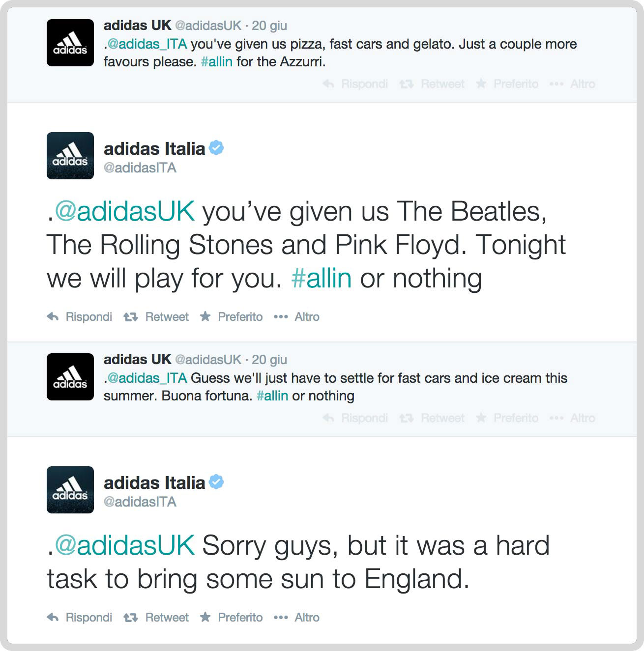Click the retweet icon under the England sun tweet
Screen dimensions: 644x651
click(x=130, y=618)
